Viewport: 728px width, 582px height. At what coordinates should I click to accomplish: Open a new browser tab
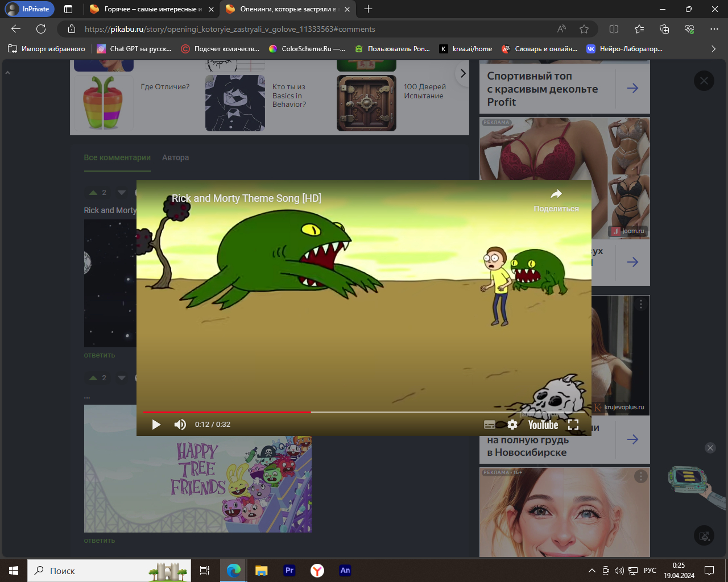[x=368, y=9]
